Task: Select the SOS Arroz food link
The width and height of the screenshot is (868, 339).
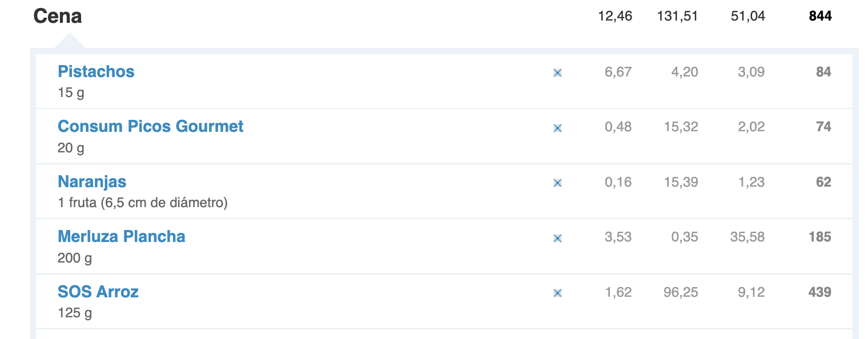Action: 98,292
